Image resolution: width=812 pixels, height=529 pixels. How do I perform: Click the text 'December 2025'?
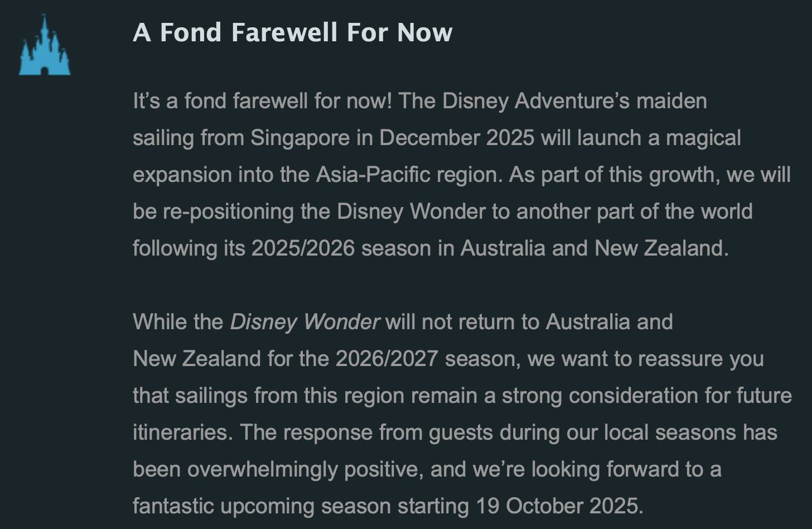pos(457,138)
